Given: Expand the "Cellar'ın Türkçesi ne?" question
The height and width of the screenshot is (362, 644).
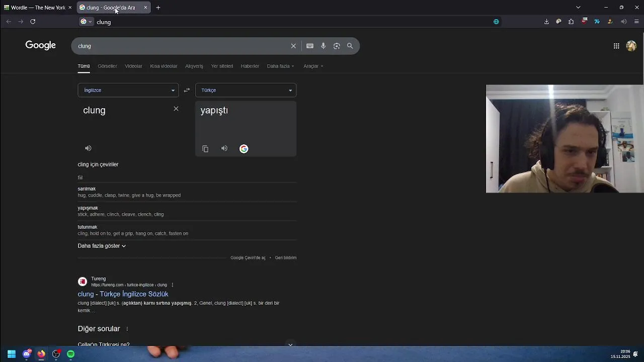Looking at the screenshot, I should click(186, 344).
